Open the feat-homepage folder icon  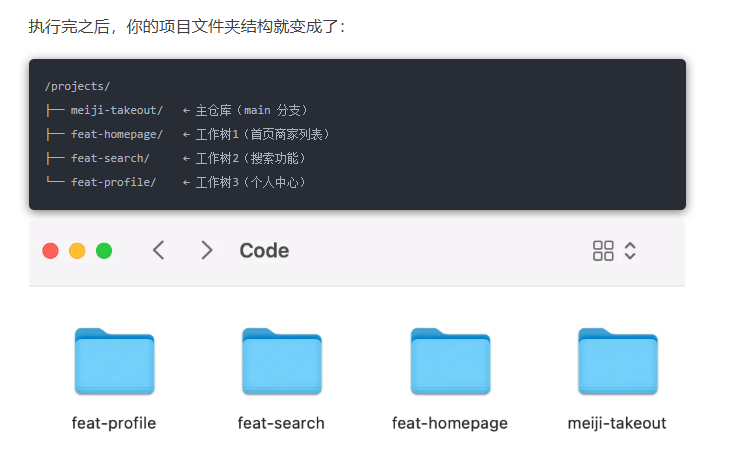click(451, 361)
